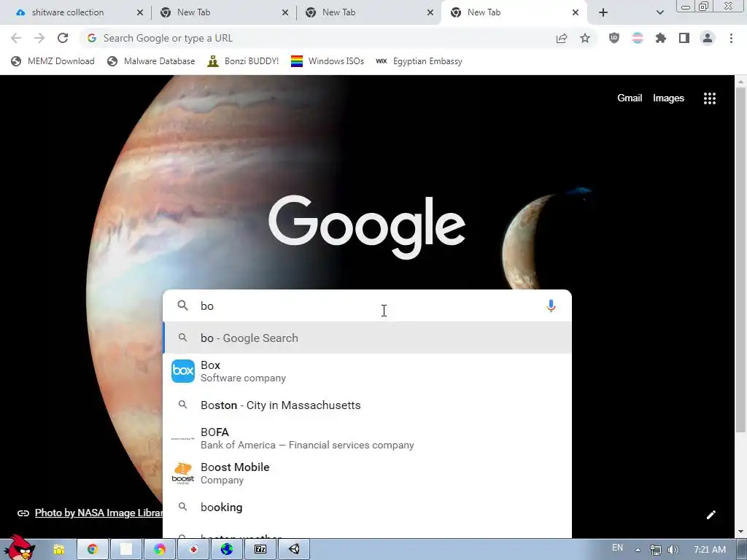Go forward to the next page

pos(39,38)
